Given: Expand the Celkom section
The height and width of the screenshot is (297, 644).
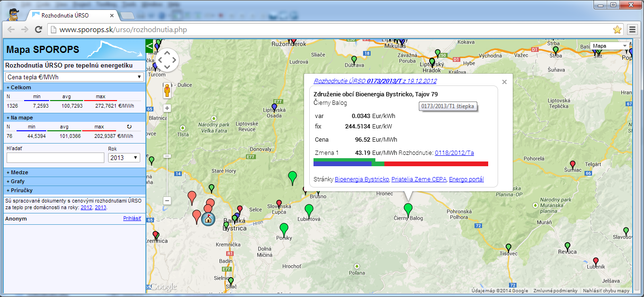Looking at the screenshot, I should click(x=75, y=87).
